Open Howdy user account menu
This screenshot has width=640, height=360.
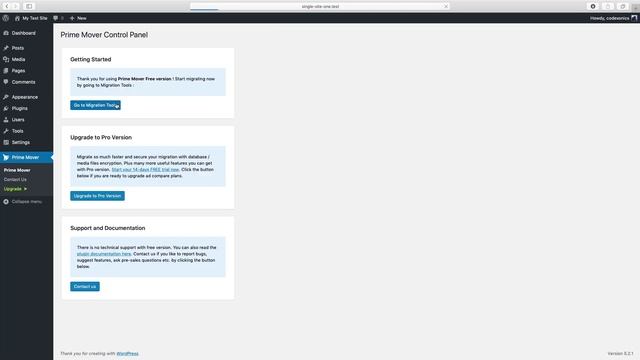[x=613, y=18]
